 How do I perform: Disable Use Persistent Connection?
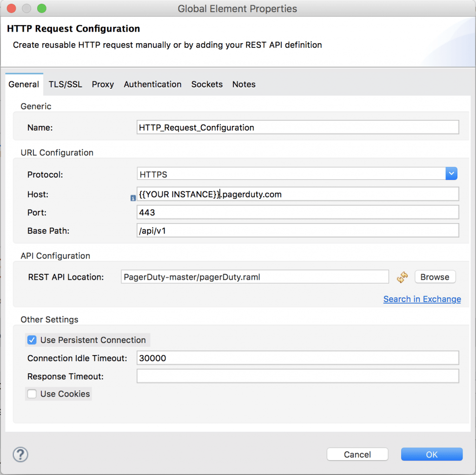32,340
